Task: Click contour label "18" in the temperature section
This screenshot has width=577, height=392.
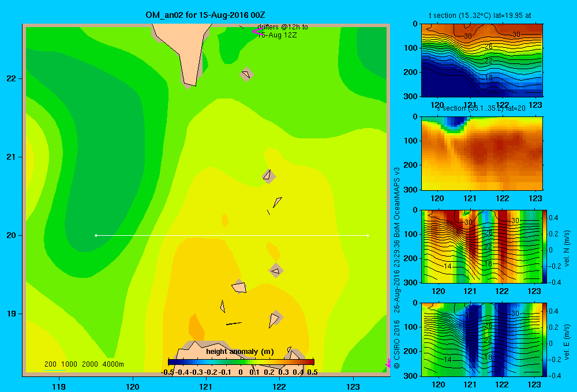Action: (488, 78)
